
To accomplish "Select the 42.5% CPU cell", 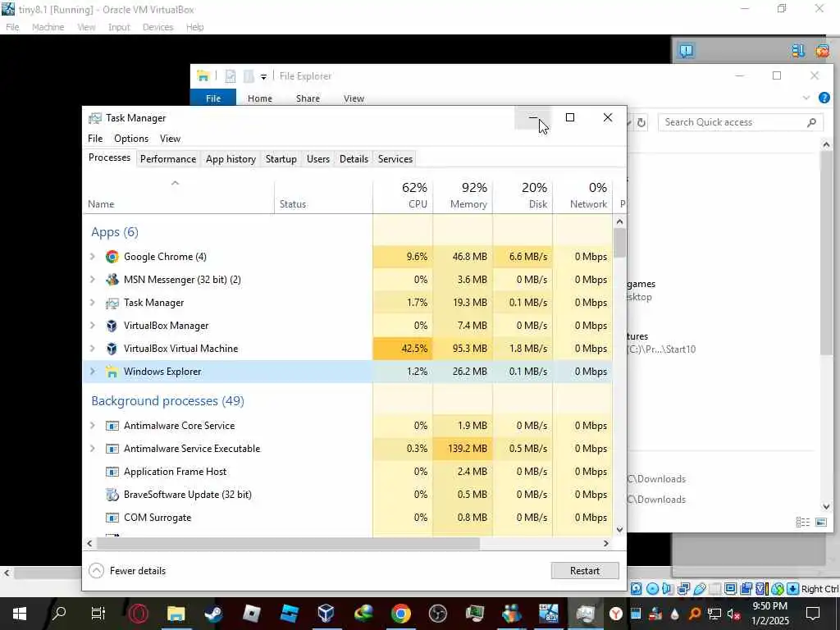I will coord(403,349).
